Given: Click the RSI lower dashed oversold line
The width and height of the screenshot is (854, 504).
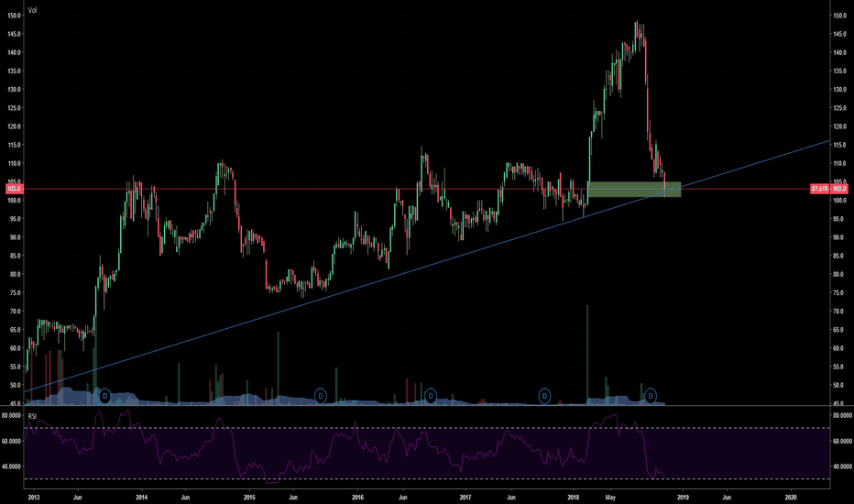Looking at the screenshot, I should click(426, 479).
